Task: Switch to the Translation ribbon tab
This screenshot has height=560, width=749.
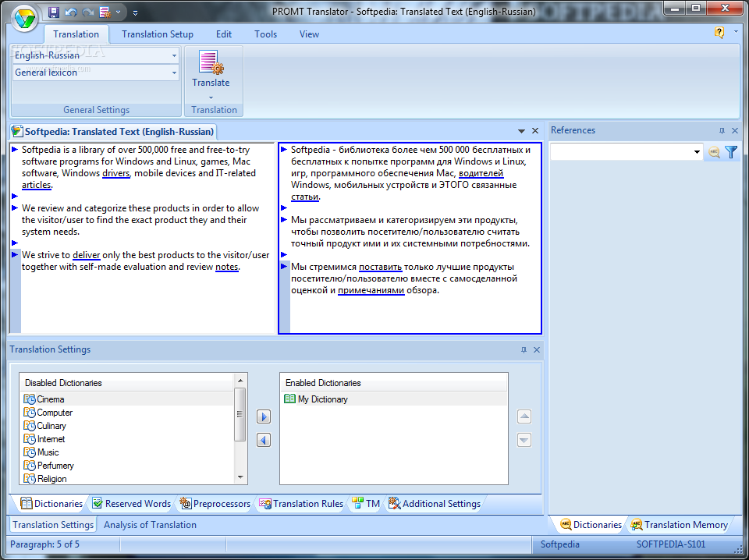Action: pos(76,34)
